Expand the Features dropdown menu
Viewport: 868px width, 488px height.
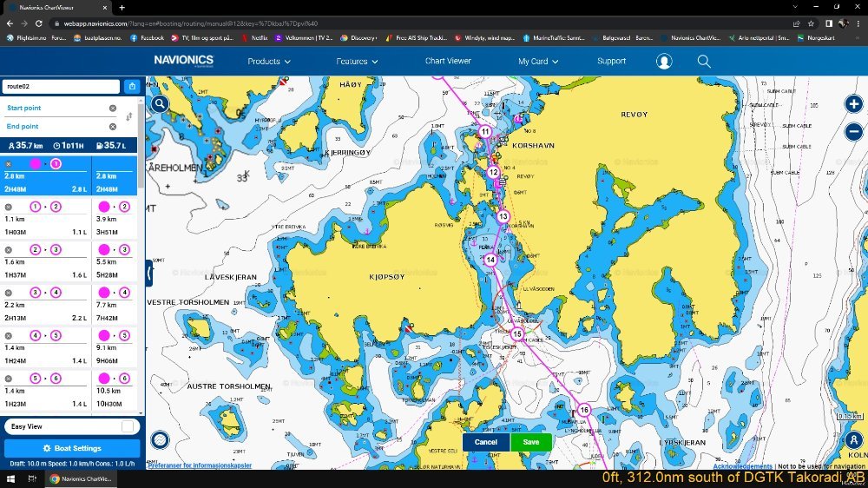click(x=357, y=62)
